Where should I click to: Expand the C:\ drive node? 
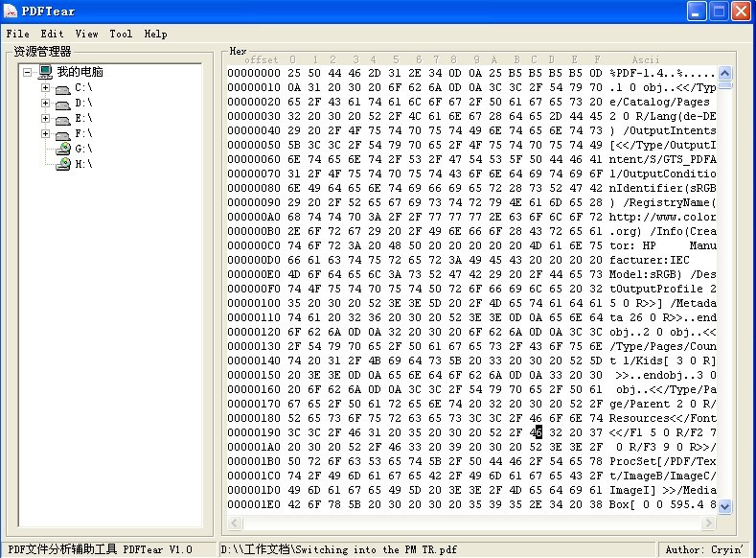click(45, 88)
